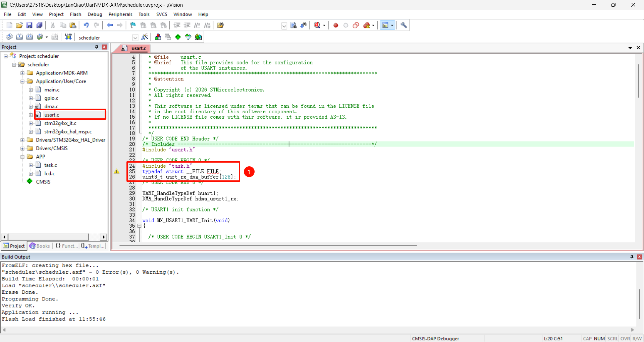Click the editor horizontal scrollbar
Viewport: 644px width, 342px height.
coord(268,245)
